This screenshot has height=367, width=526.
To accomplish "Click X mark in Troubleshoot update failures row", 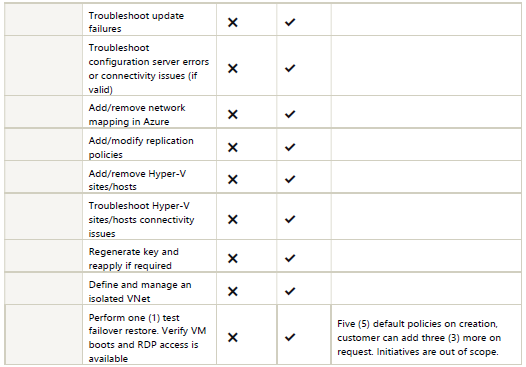I will point(232,22).
